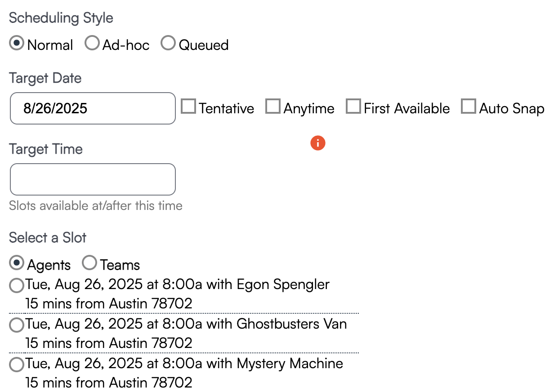This screenshot has height=392, width=554.
Task: Enable the Tentative checkbox
Action: [188, 107]
